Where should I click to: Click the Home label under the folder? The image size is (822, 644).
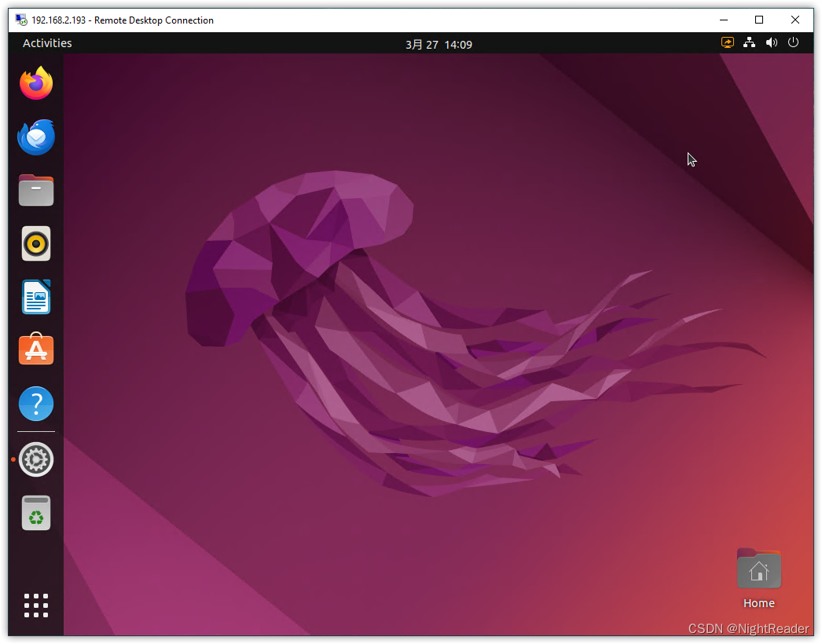pyautogui.click(x=758, y=602)
